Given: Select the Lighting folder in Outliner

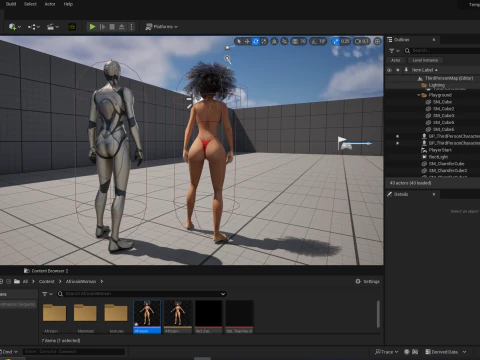Looking at the screenshot, I should tap(436, 85).
